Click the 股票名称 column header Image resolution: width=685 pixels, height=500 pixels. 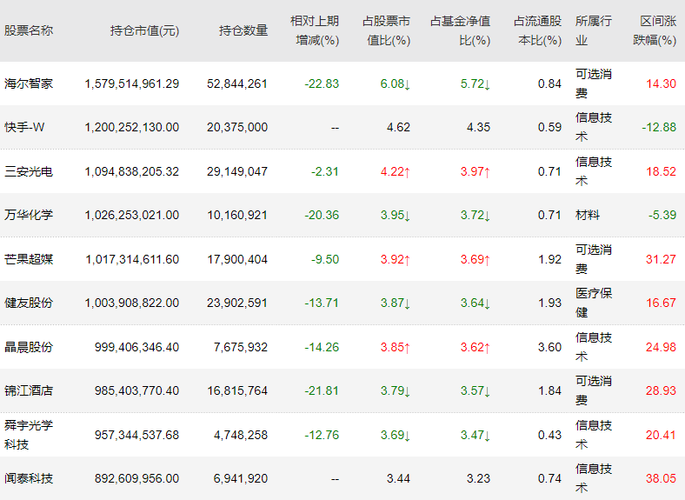[x=29, y=31]
